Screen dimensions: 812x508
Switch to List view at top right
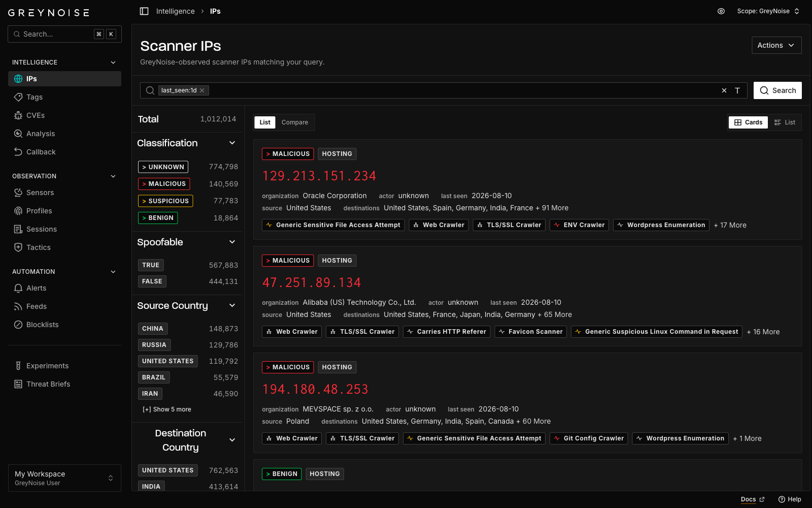click(785, 122)
